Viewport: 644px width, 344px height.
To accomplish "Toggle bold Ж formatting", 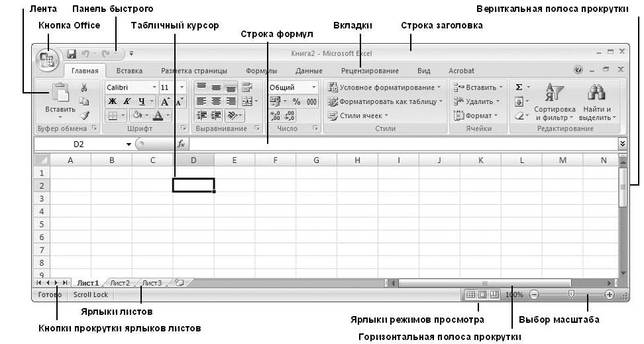I will 112,101.
